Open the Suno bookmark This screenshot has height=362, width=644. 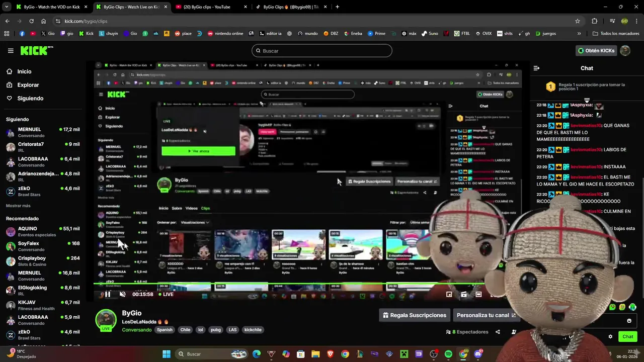click(x=430, y=34)
